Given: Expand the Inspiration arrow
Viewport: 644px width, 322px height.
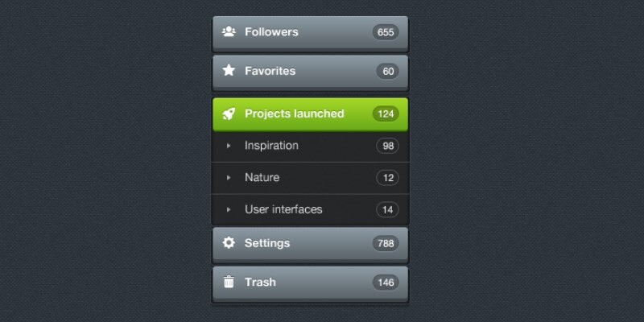Looking at the screenshot, I should point(229,146).
